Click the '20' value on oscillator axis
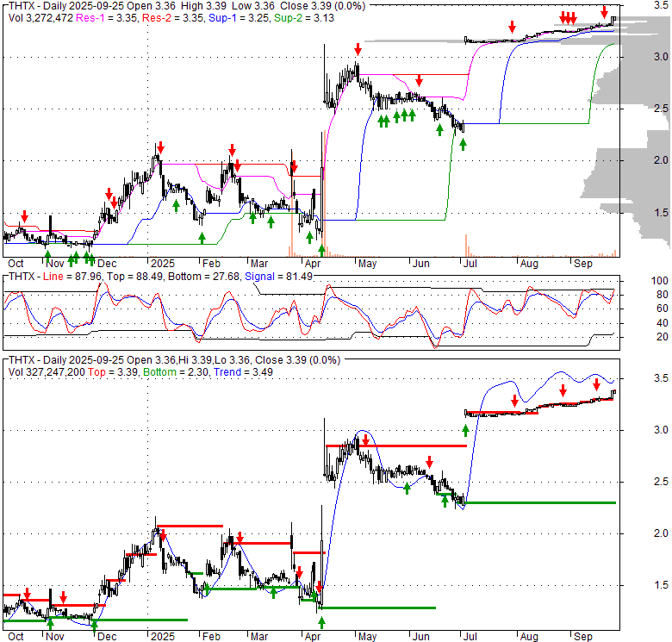 point(663,337)
